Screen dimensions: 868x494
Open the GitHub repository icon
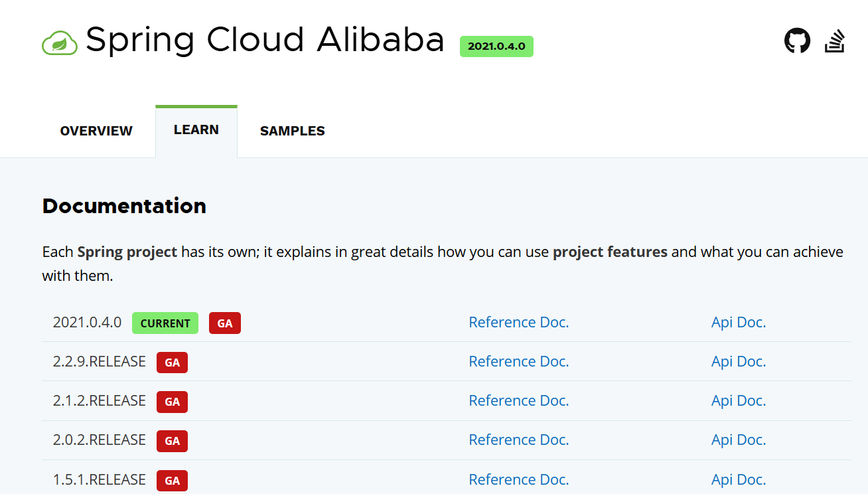(797, 41)
